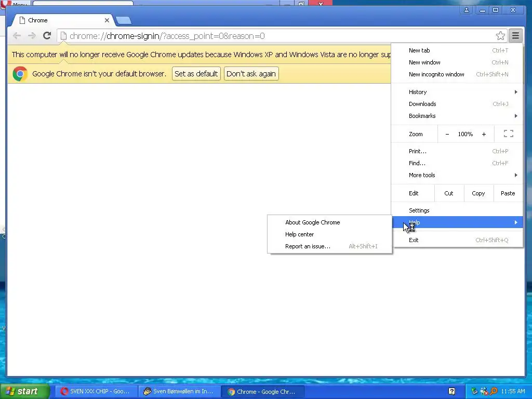Click the Paste edit button
This screenshot has width=532, height=399.
point(508,193)
